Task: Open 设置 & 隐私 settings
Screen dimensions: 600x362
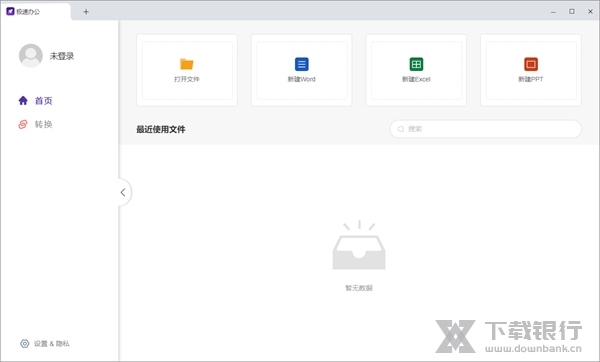Action: pos(45,344)
